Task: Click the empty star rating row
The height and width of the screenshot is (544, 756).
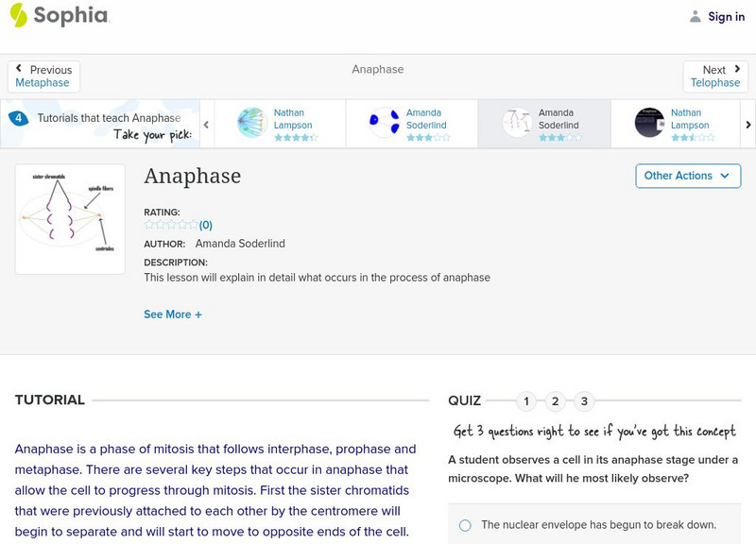Action: pos(171,225)
